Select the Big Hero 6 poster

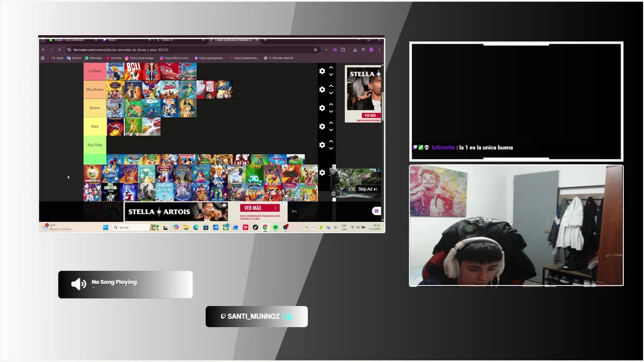point(206,89)
